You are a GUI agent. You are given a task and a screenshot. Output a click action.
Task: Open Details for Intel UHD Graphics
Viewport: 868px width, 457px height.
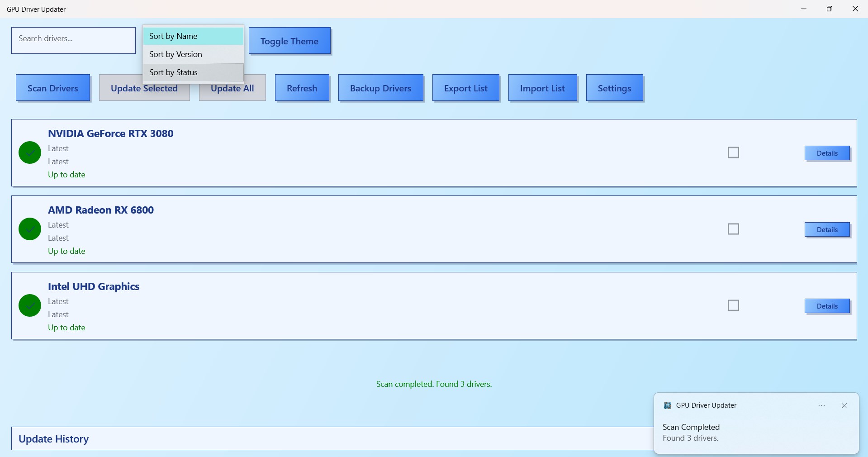[x=827, y=306]
